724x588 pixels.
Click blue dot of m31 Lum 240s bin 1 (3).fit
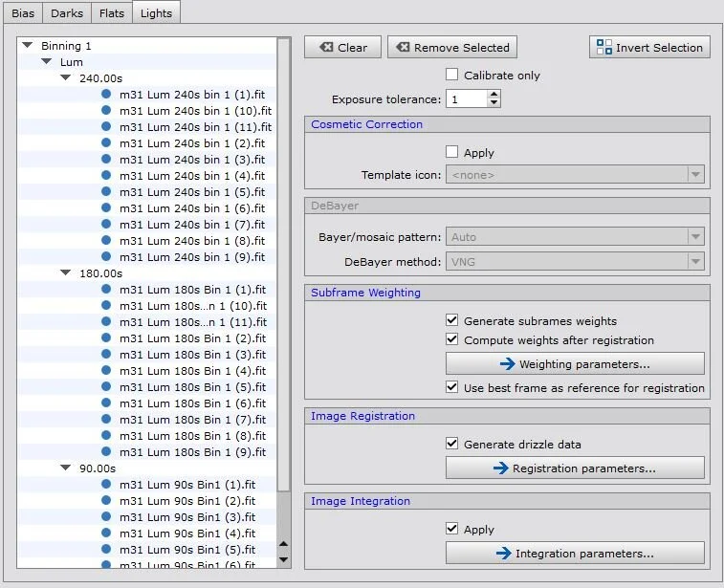pos(106,159)
